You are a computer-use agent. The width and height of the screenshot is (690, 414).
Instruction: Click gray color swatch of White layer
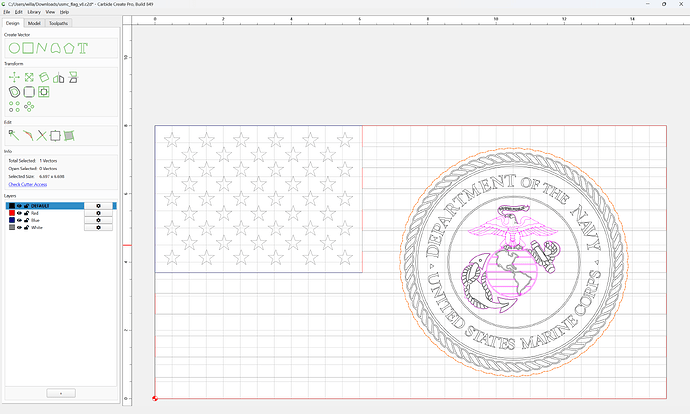point(12,227)
